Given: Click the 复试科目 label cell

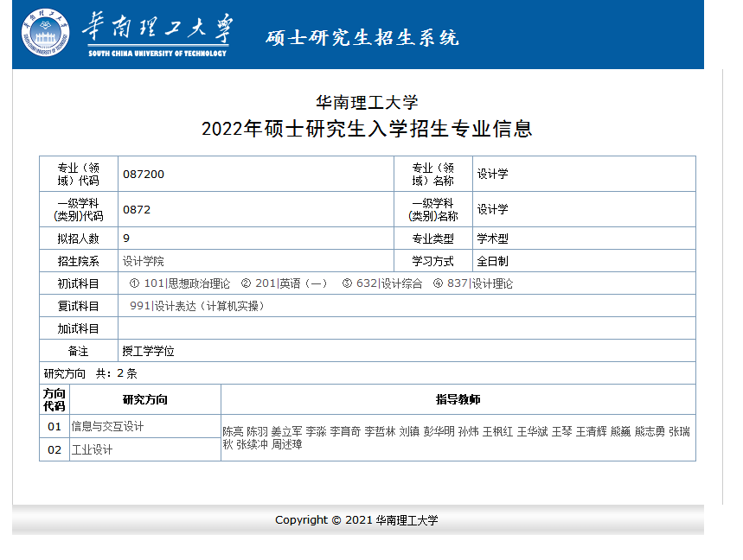Looking at the screenshot, I should [x=79, y=306].
